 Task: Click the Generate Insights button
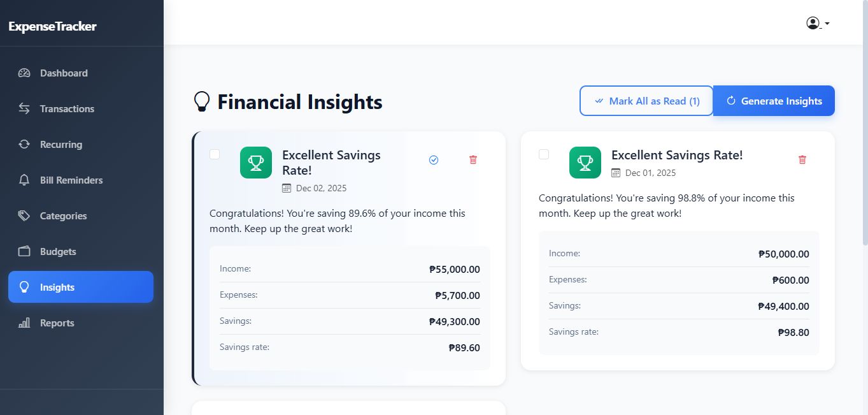click(x=774, y=101)
